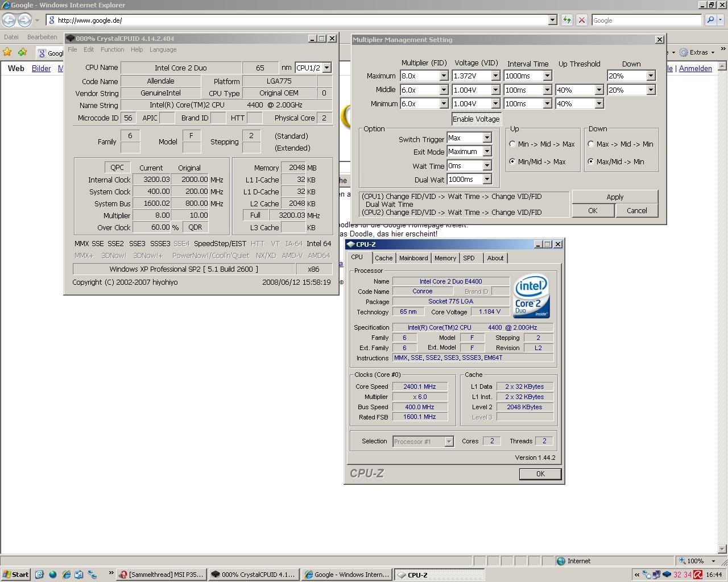Click the QPC toggle in CrystalCPUID
728x582 pixels.
pos(117,168)
